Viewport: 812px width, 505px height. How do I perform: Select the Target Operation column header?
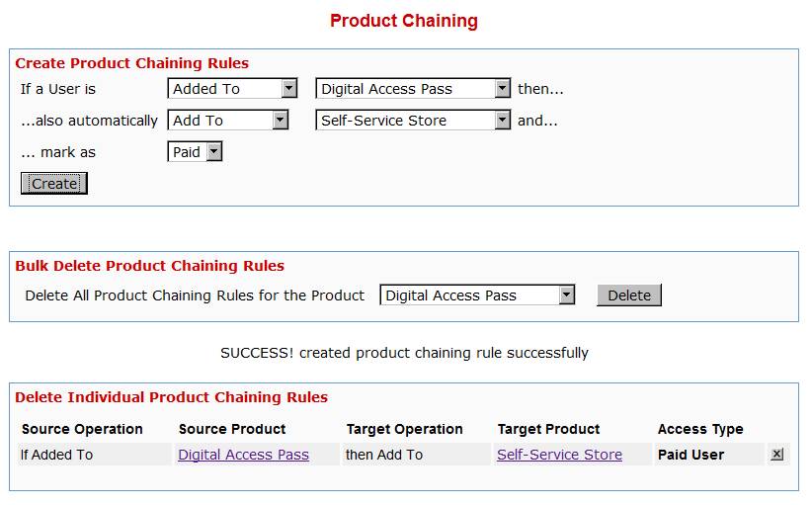pos(404,429)
